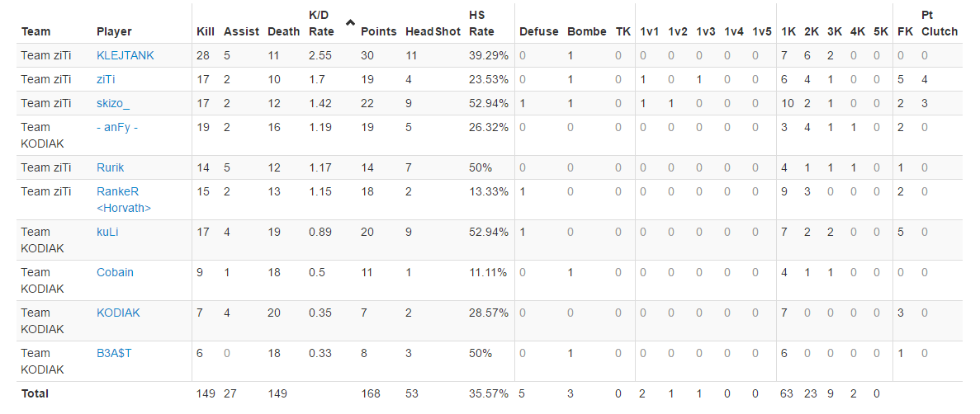Sort table by Kill column header

click(205, 31)
